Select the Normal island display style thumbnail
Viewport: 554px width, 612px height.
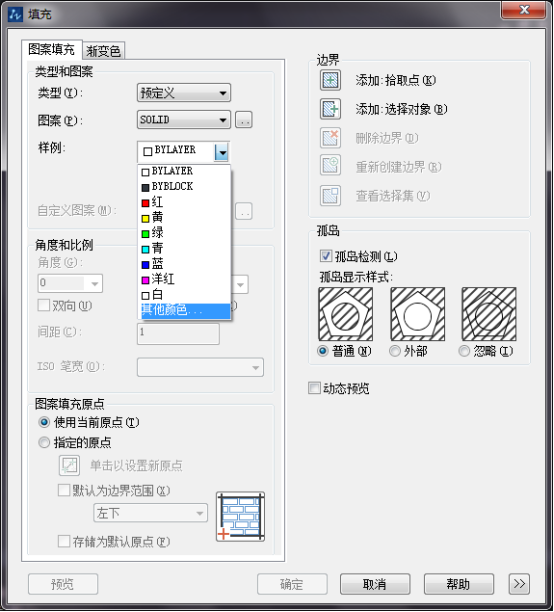346,314
